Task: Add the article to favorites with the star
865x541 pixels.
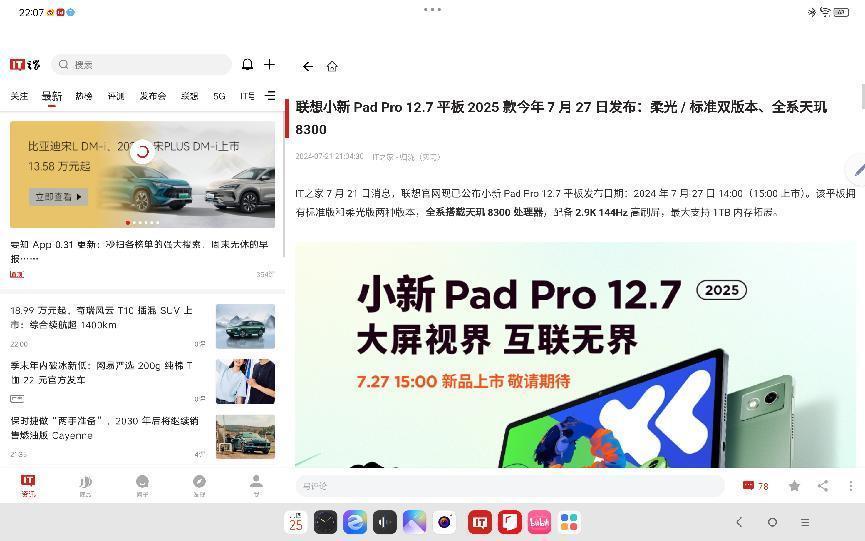Action: (794, 486)
